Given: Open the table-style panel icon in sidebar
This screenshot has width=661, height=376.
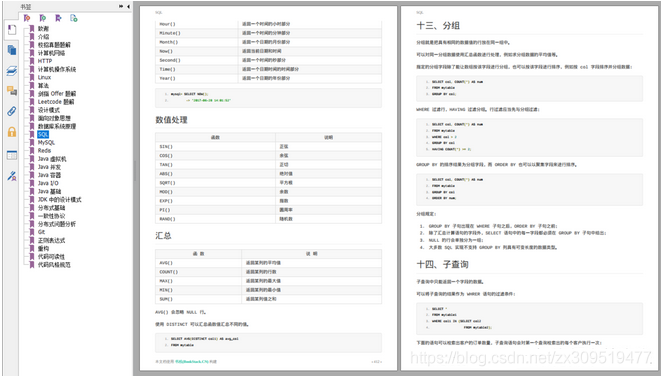Looking at the screenshot, I should point(12,155).
